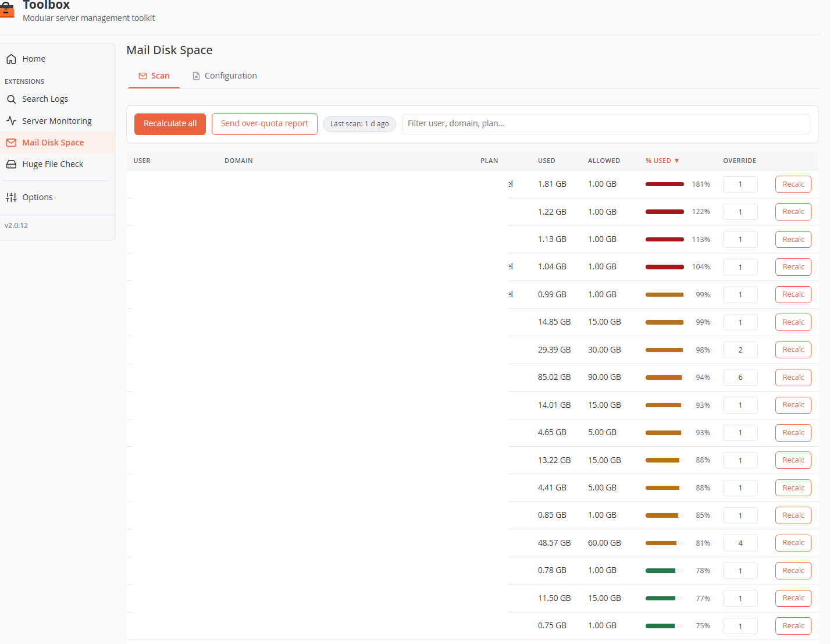Recalc the row using 1.81 GB

[793, 184]
